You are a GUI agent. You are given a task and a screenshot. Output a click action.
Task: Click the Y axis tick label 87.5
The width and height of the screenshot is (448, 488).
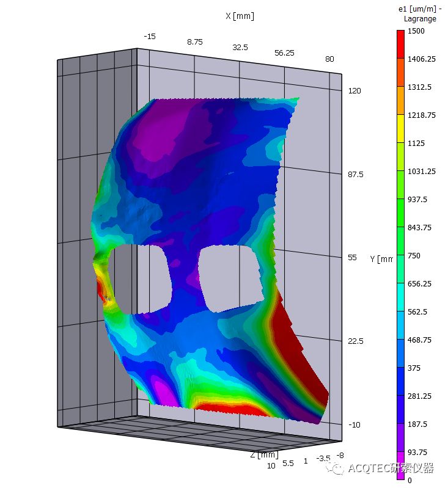click(x=356, y=174)
